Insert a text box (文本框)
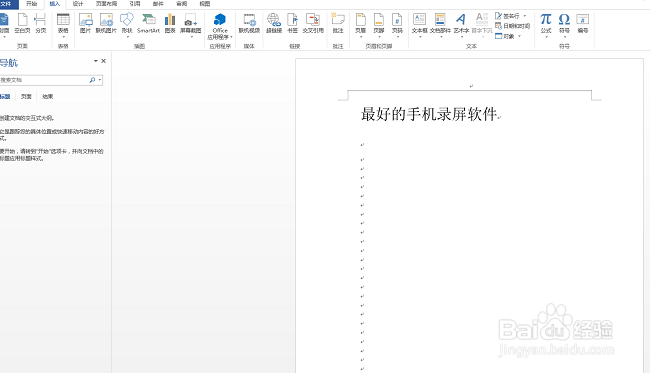Image resolution: width=650 pixels, height=373 pixels. click(420, 25)
